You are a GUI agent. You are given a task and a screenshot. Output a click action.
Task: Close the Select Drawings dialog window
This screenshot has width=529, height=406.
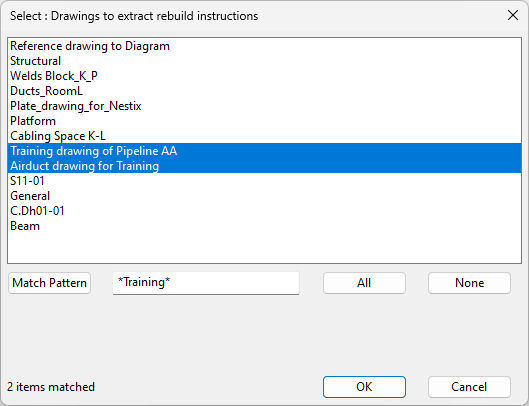point(513,15)
